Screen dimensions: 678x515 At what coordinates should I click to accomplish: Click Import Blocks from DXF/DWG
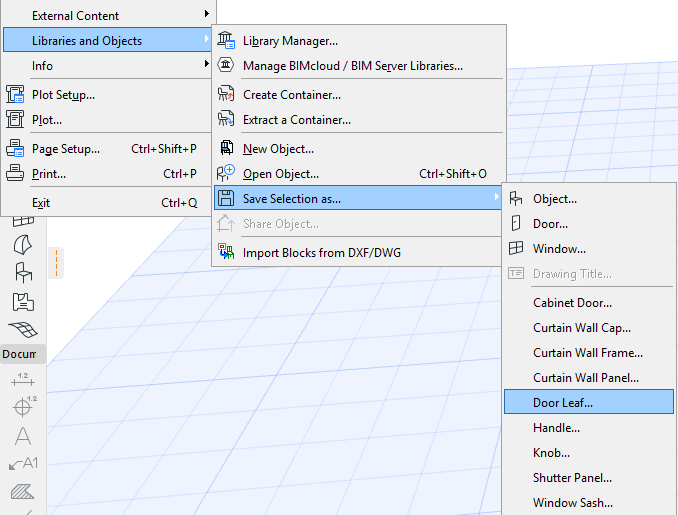click(x=321, y=253)
